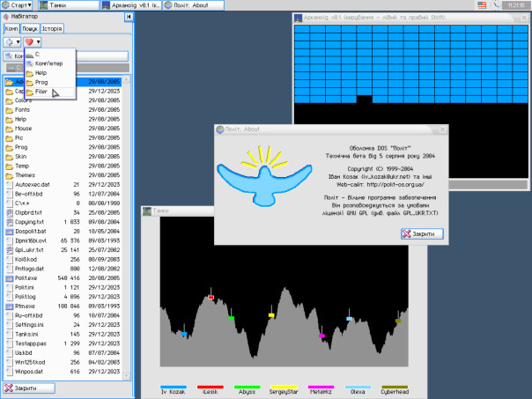Screen dimensions: 532x399
Task: Select the Themes folder icon
Action: (9, 175)
